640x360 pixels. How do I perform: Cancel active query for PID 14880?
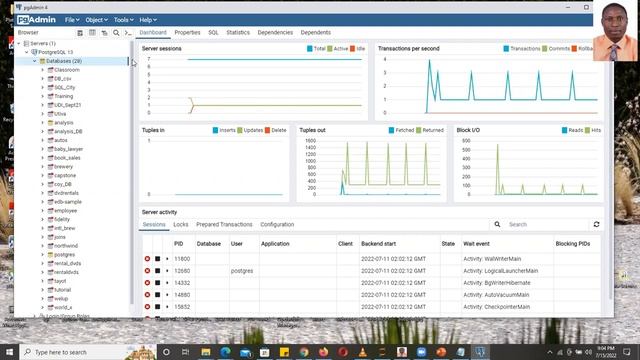(x=158, y=295)
